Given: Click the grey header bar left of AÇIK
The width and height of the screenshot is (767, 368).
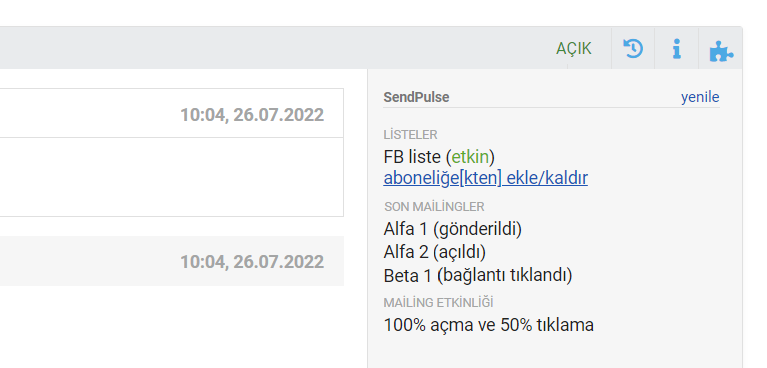Looking at the screenshot, I should (x=274, y=48).
